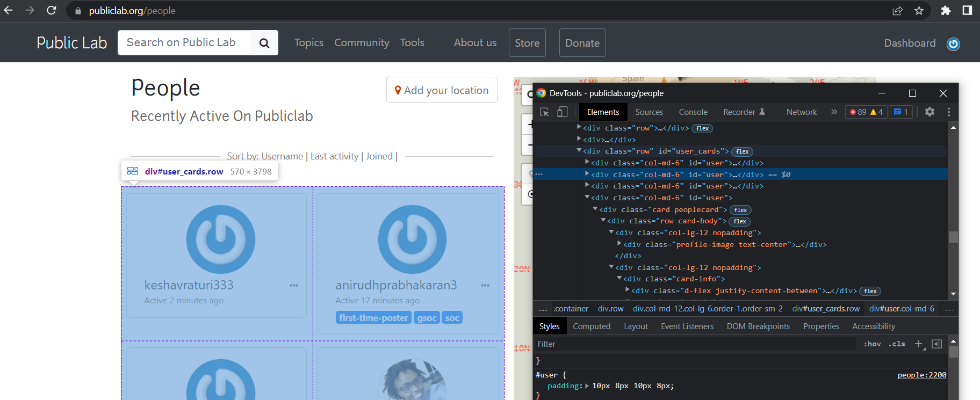Screen dimensions: 980x400
Task: Open Community menu in navbar
Action: tap(362, 42)
